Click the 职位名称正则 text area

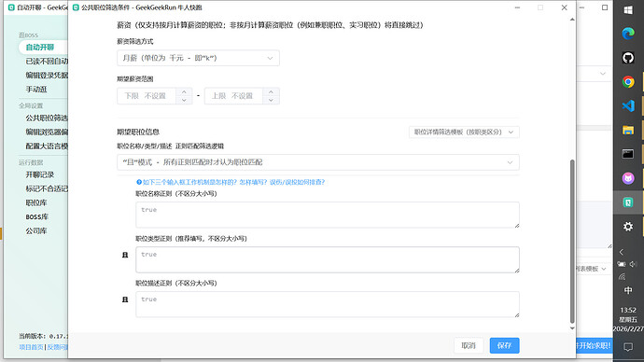(328, 215)
